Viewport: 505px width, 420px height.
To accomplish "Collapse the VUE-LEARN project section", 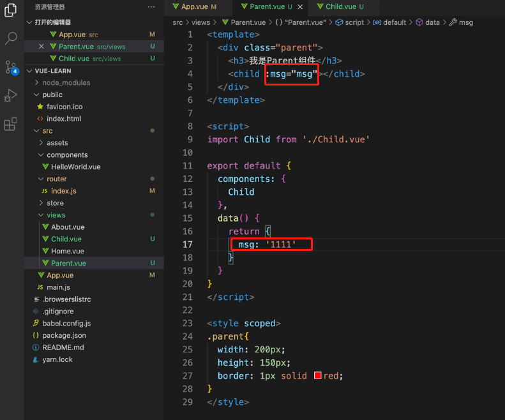I will tap(53, 71).
